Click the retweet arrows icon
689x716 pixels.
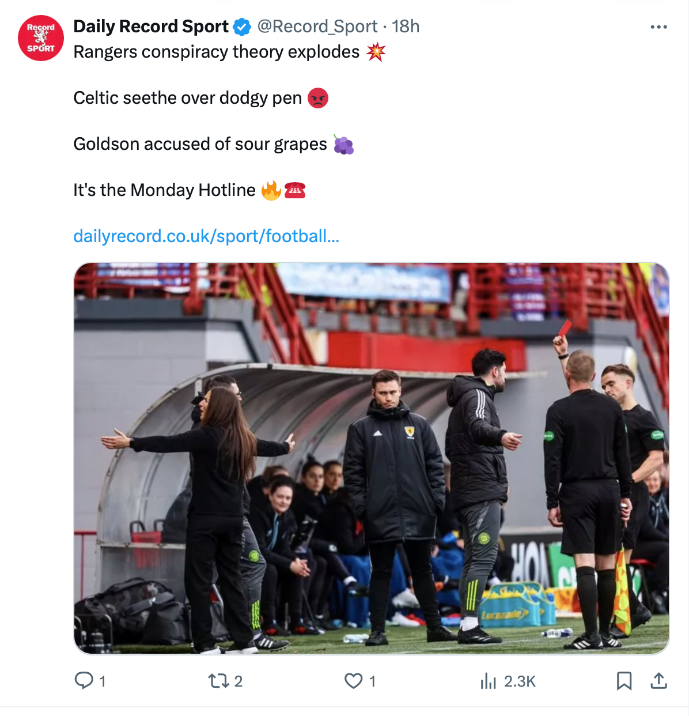(x=218, y=681)
